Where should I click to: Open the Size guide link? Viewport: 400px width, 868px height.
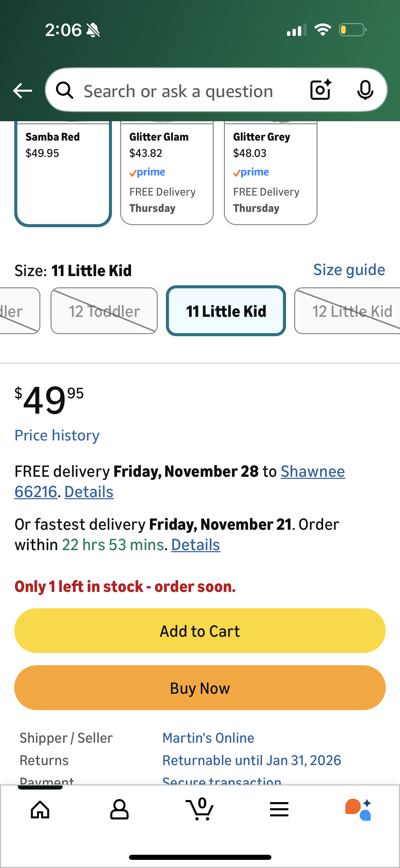[349, 270]
